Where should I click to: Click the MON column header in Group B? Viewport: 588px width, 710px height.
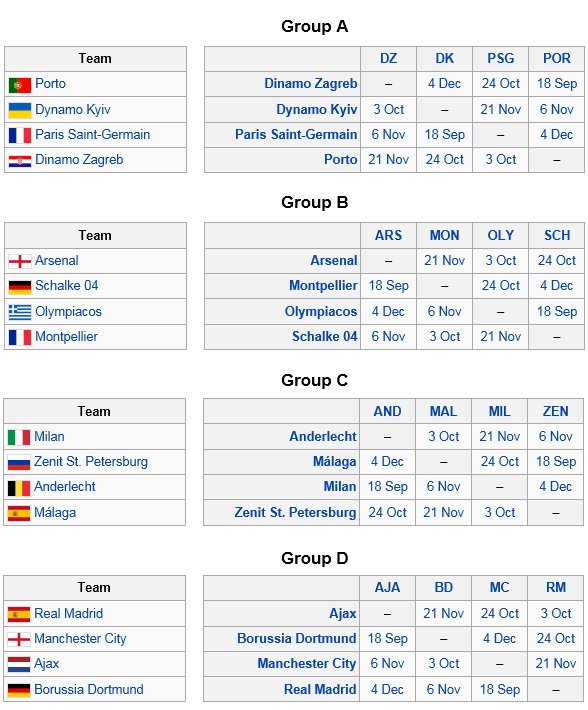click(444, 235)
